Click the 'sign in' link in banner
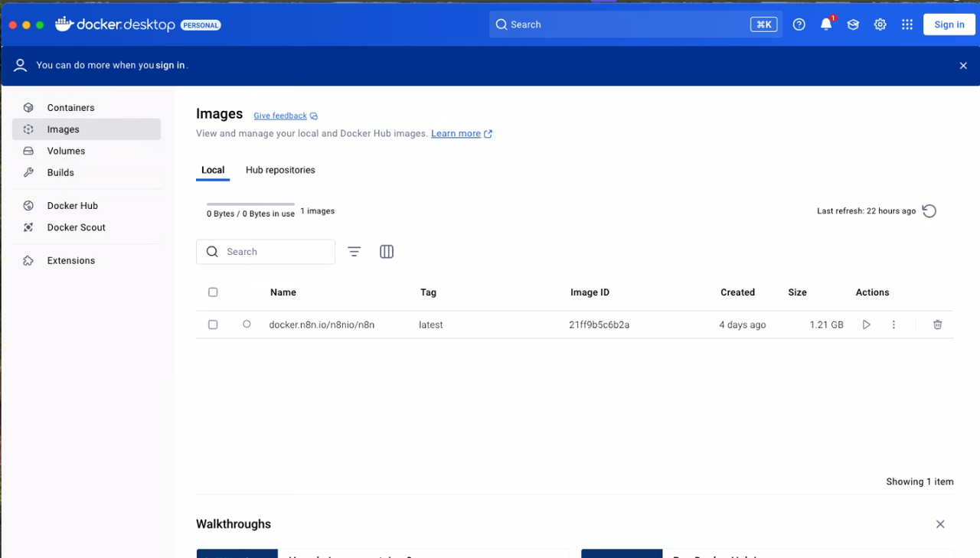 pos(170,66)
